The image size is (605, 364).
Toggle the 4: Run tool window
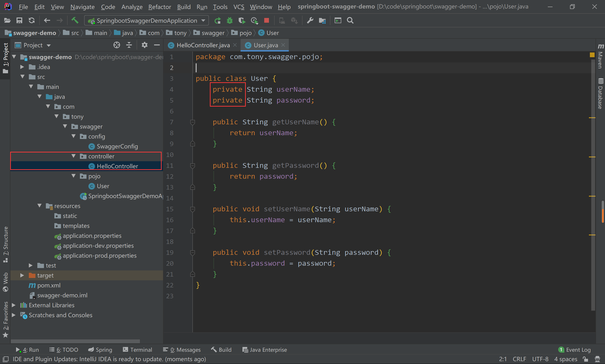click(27, 350)
